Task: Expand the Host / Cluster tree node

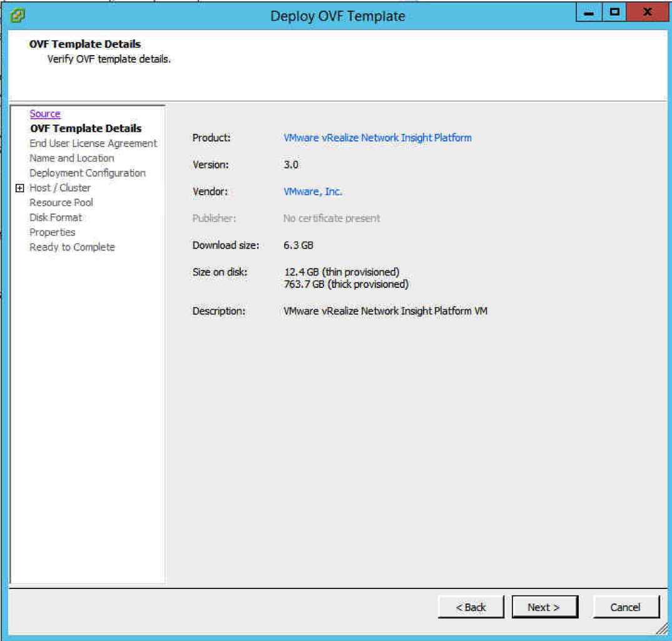Action: coord(19,188)
